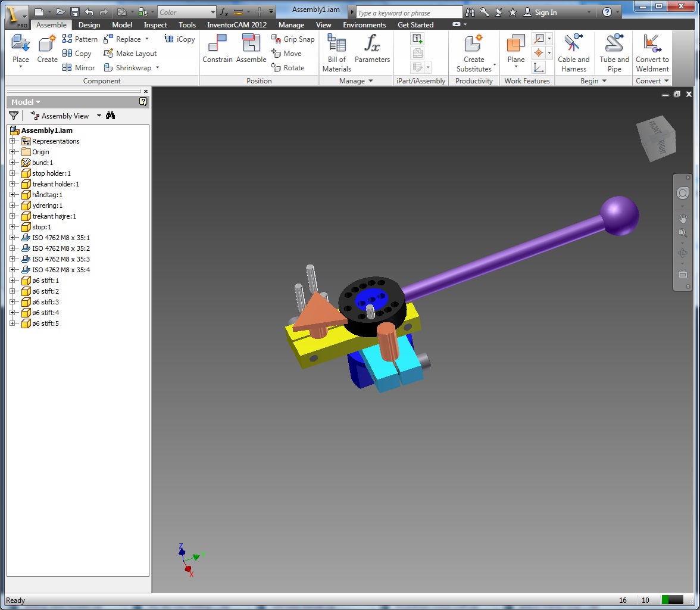This screenshot has height=610, width=700.
Task: Click the status bar capacity meter
Action: [672, 600]
